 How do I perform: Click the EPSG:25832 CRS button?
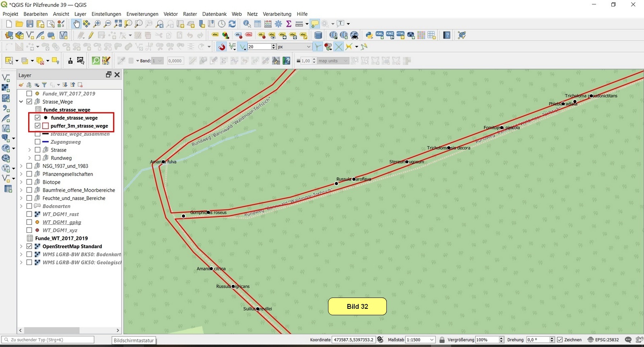603,340
